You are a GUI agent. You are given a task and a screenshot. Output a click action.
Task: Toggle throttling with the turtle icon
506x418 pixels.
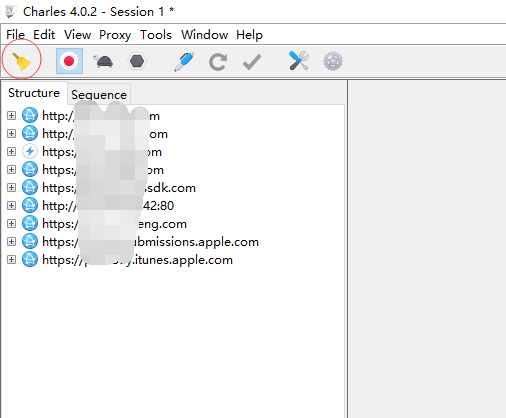[103, 62]
